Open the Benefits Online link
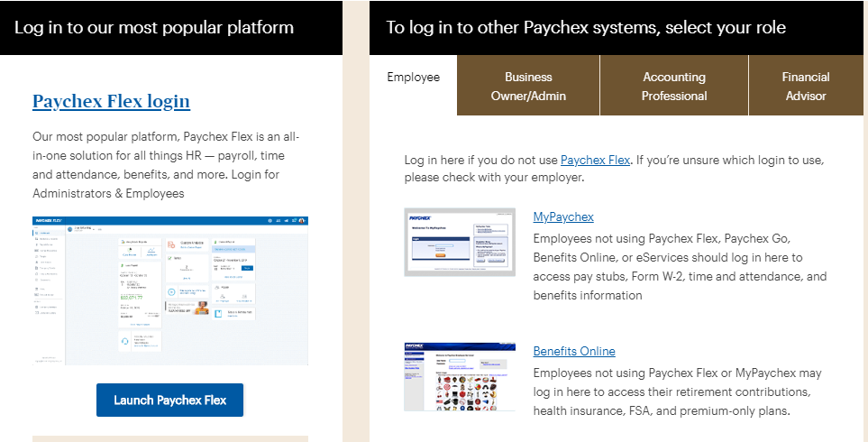The image size is (868, 442). (x=574, y=351)
